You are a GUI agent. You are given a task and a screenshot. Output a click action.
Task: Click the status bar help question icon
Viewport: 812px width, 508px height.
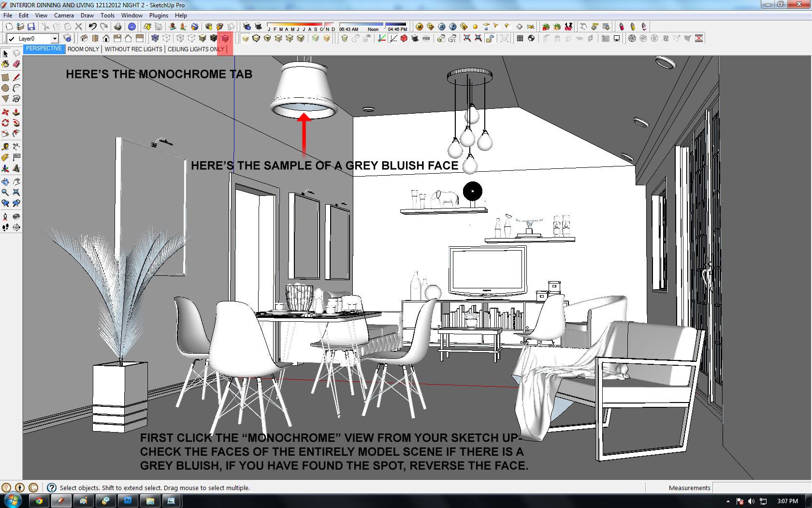(x=51, y=488)
